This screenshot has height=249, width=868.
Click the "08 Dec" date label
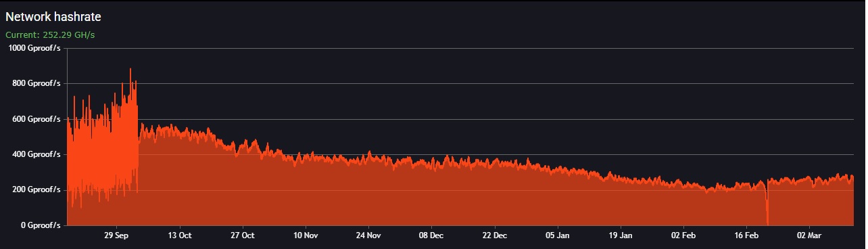coord(431,235)
